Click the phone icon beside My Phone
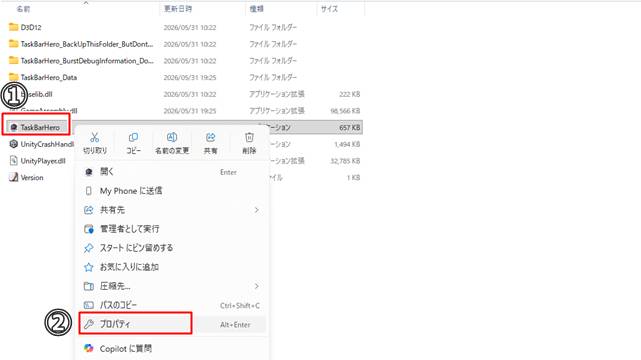 pos(89,191)
